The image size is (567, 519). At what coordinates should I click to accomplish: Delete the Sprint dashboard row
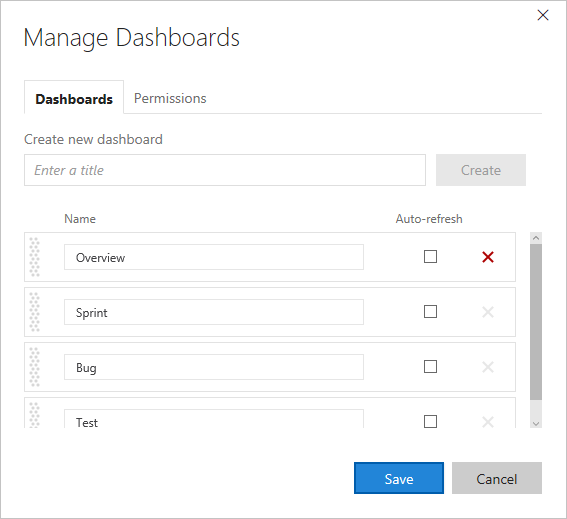pyautogui.click(x=488, y=312)
